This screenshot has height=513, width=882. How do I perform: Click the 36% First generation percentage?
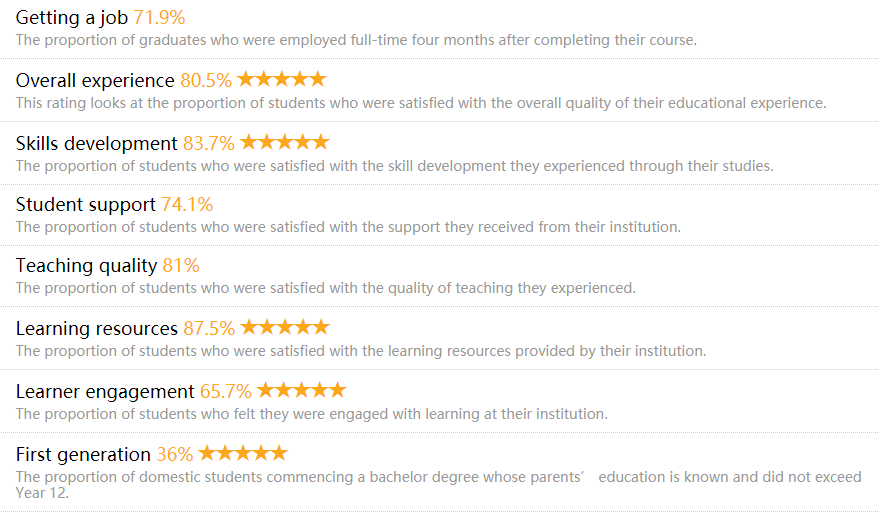point(175,454)
